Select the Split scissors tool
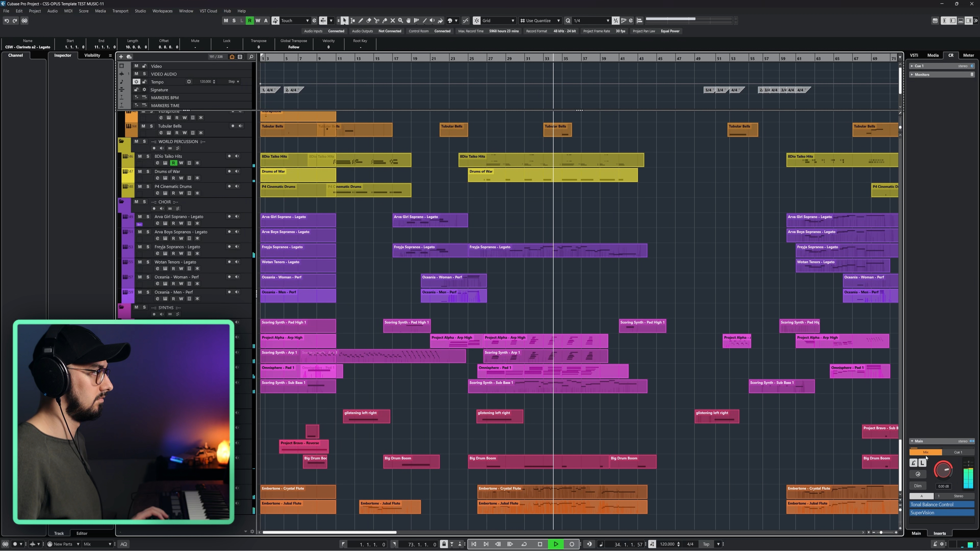The width and height of the screenshot is (980, 551). click(377, 20)
